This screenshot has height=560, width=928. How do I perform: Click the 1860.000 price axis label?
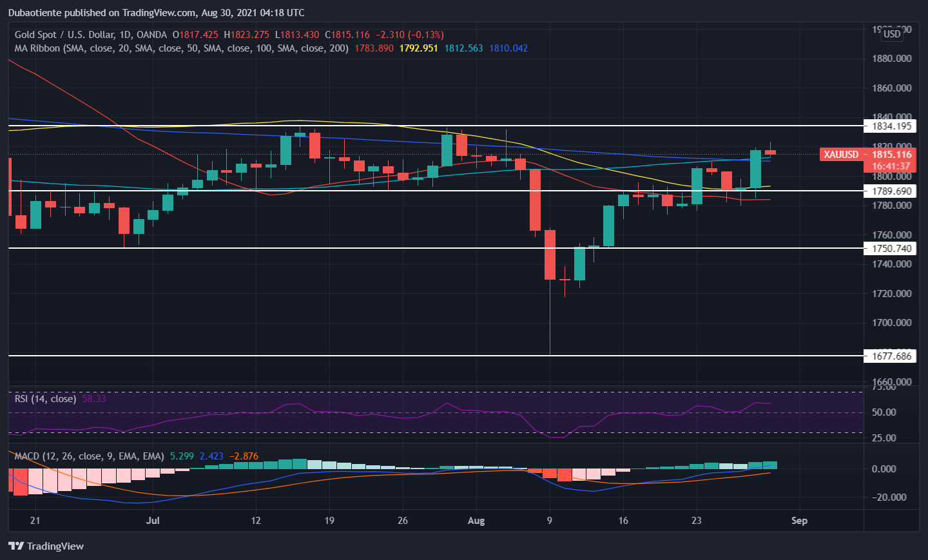pos(892,88)
